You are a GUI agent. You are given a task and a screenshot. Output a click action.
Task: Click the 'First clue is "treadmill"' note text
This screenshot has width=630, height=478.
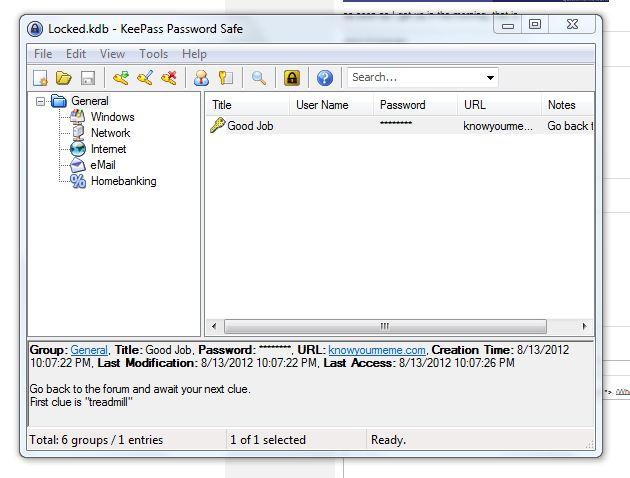point(81,402)
